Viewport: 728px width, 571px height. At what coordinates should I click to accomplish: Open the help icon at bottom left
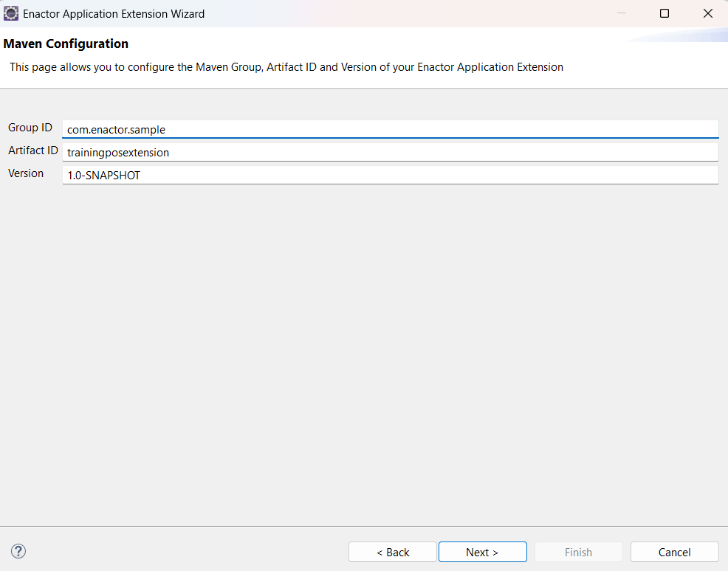click(x=18, y=551)
